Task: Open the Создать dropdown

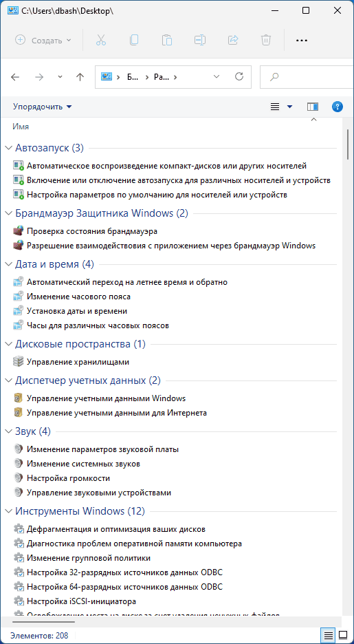Action: point(43,40)
